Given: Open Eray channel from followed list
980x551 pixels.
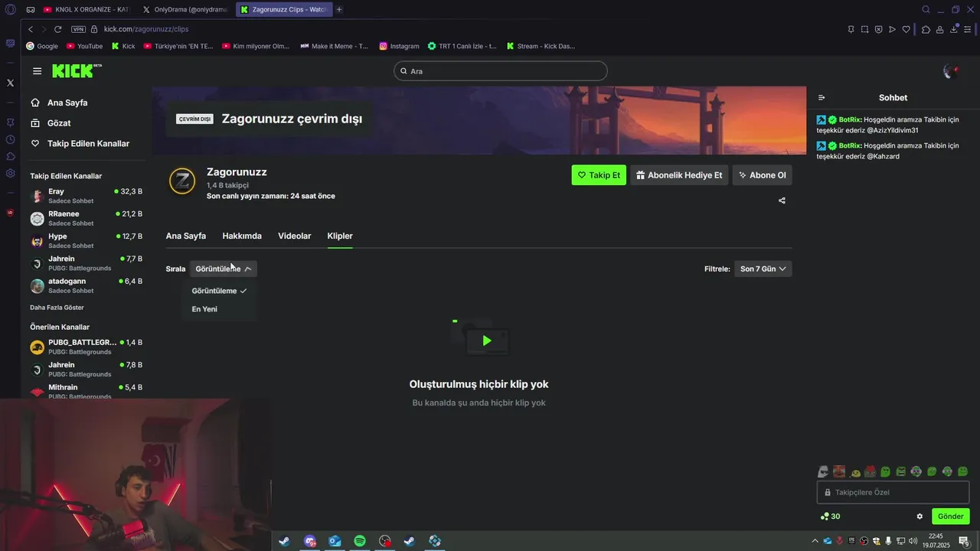Looking at the screenshot, I should tap(86, 196).
